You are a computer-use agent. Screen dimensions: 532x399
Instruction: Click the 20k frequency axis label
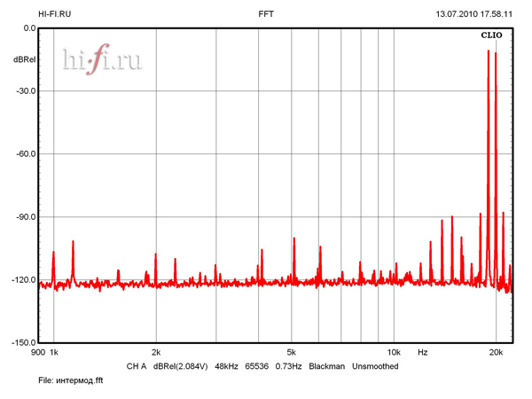coord(497,352)
